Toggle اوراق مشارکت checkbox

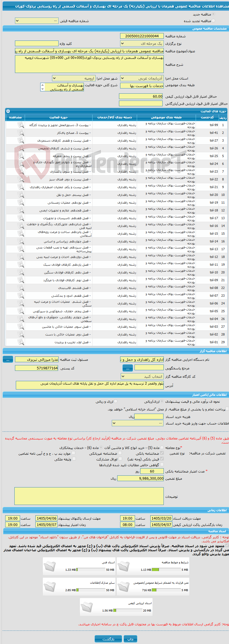click(120, 459)
